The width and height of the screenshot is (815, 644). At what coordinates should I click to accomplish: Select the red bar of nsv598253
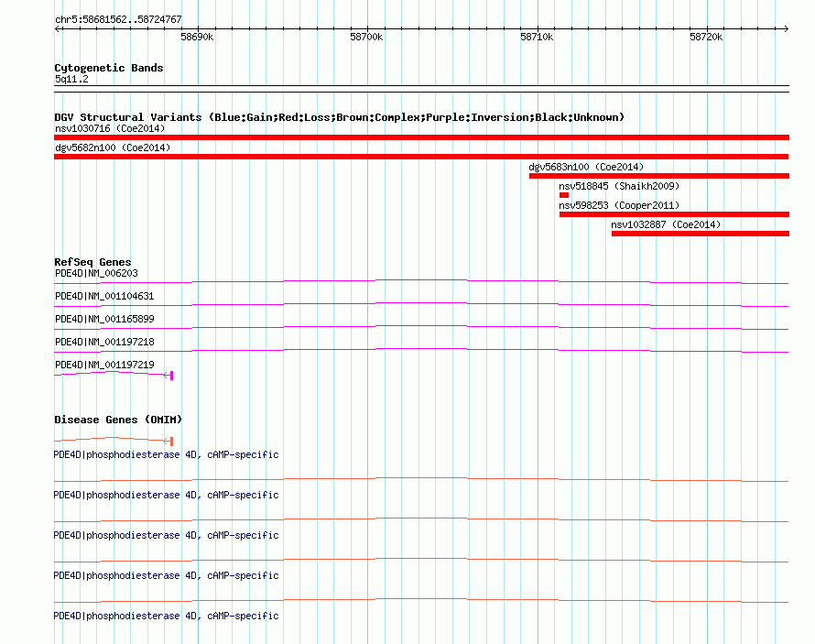click(674, 214)
